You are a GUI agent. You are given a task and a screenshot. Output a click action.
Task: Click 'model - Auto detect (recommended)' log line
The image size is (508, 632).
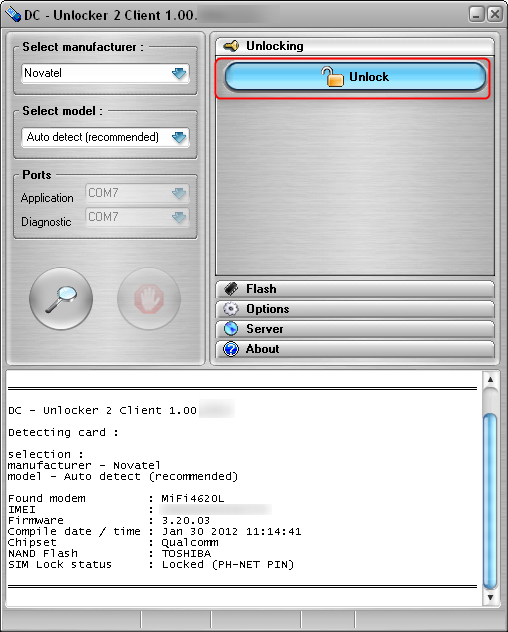pyautogui.click(x=123, y=476)
